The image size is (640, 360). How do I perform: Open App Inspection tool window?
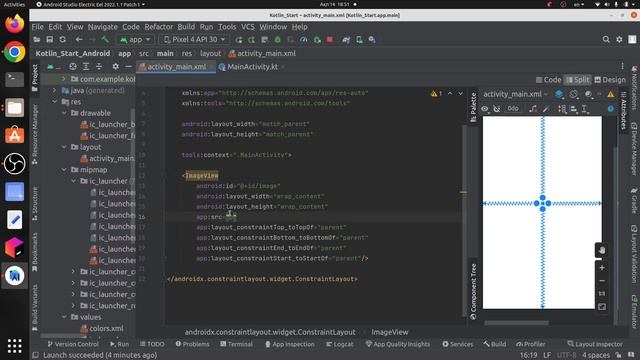[x=290, y=344]
